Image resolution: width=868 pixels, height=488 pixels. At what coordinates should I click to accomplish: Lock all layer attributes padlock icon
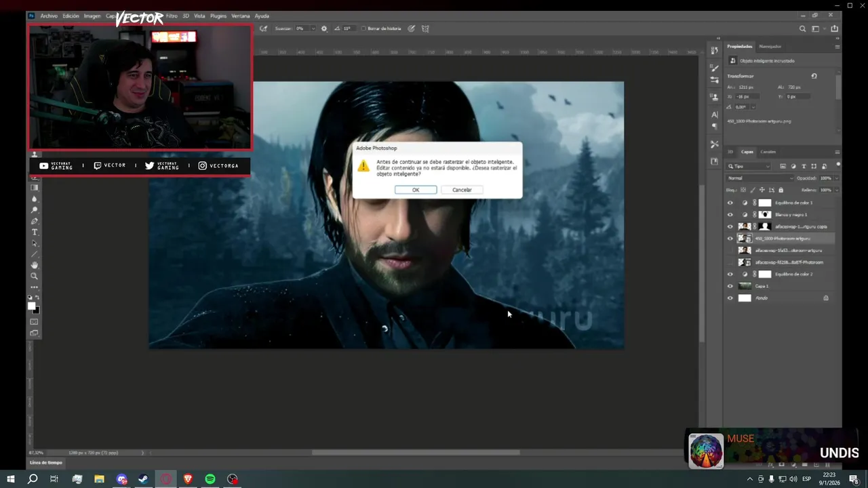click(781, 190)
